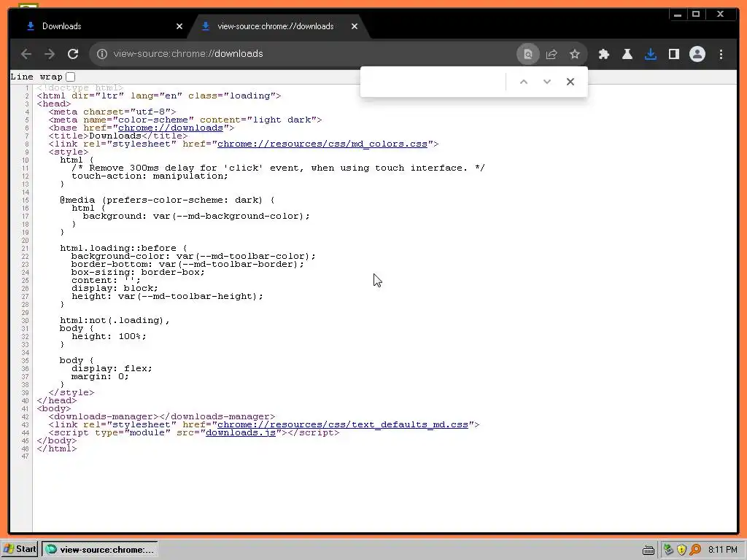
Task: Jump to previous find result
Action: click(x=524, y=82)
